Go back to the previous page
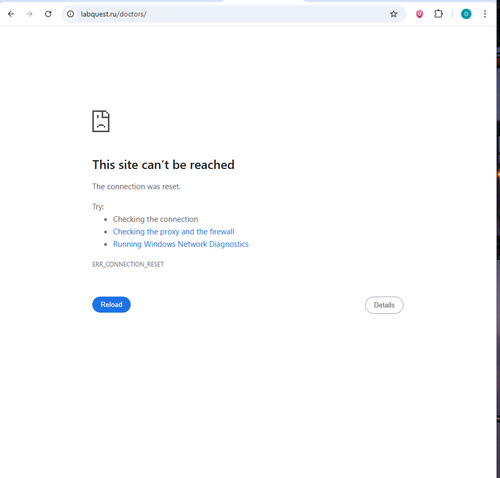Viewport: 500px width, 478px height. pos(11,14)
